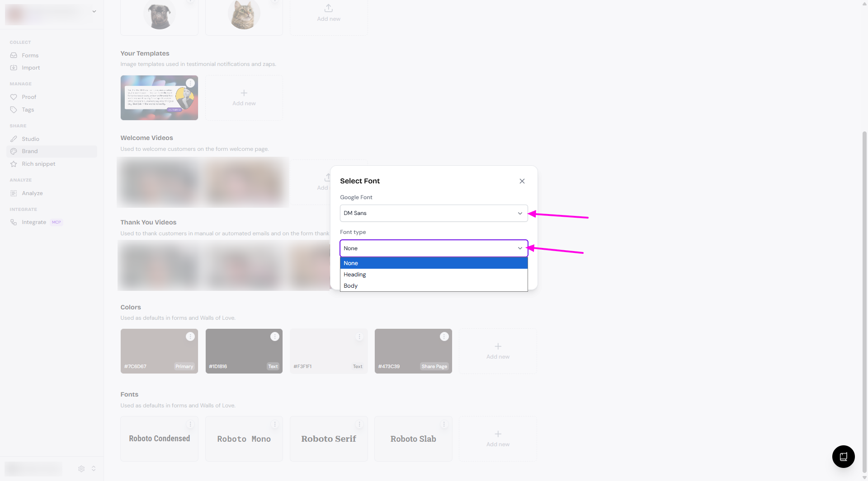The height and width of the screenshot is (481, 868).
Task: Select the #7C6D67 Primary color swatch
Action: pos(159,351)
